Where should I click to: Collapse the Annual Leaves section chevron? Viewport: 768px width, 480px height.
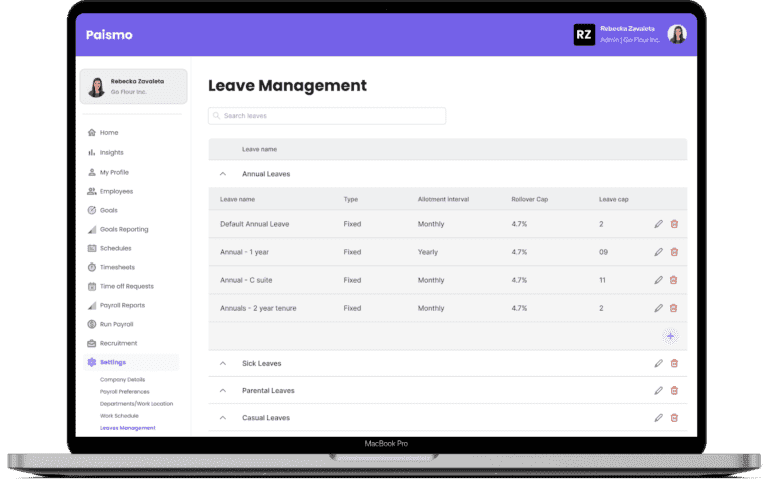coord(223,174)
